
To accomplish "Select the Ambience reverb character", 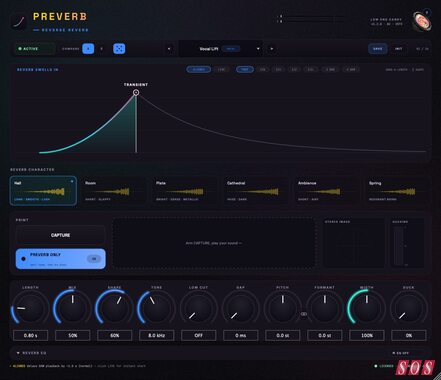I will (327, 191).
